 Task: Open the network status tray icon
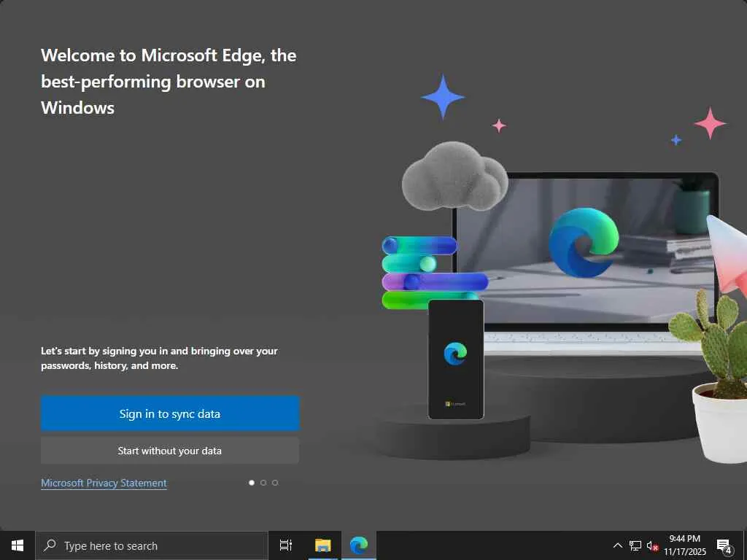[635, 545]
